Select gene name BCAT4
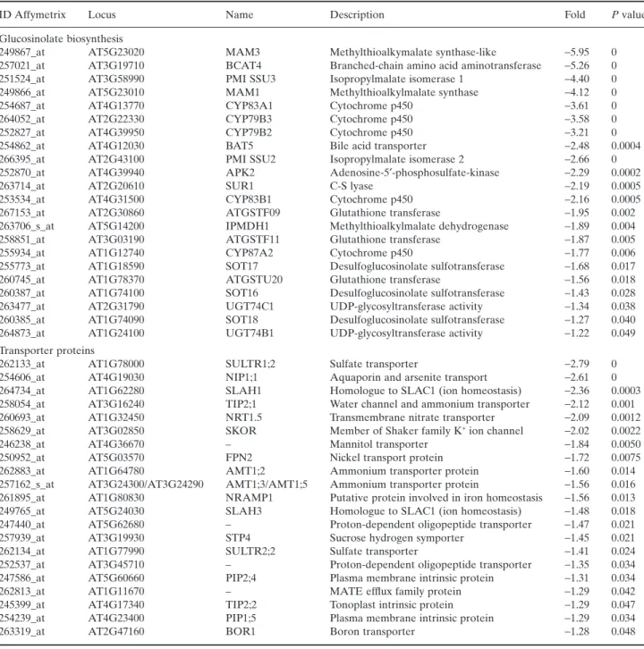644x649 pixels. 243,65
